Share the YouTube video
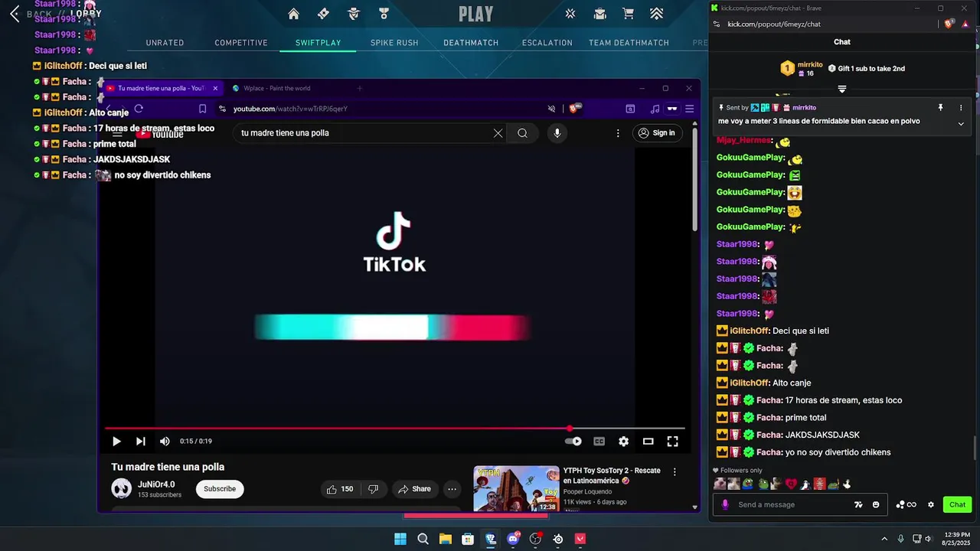980x551 pixels. pyautogui.click(x=415, y=489)
